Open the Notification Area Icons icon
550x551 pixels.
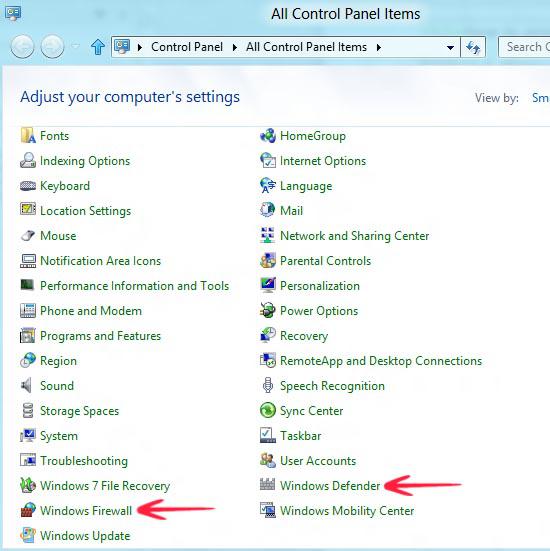(x=28, y=261)
